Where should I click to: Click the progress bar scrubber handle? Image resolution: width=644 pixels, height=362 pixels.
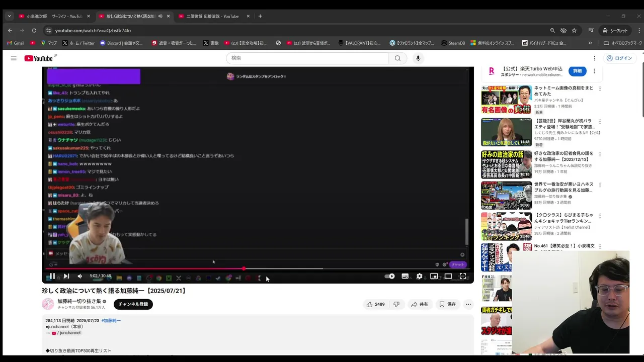pos(244,268)
